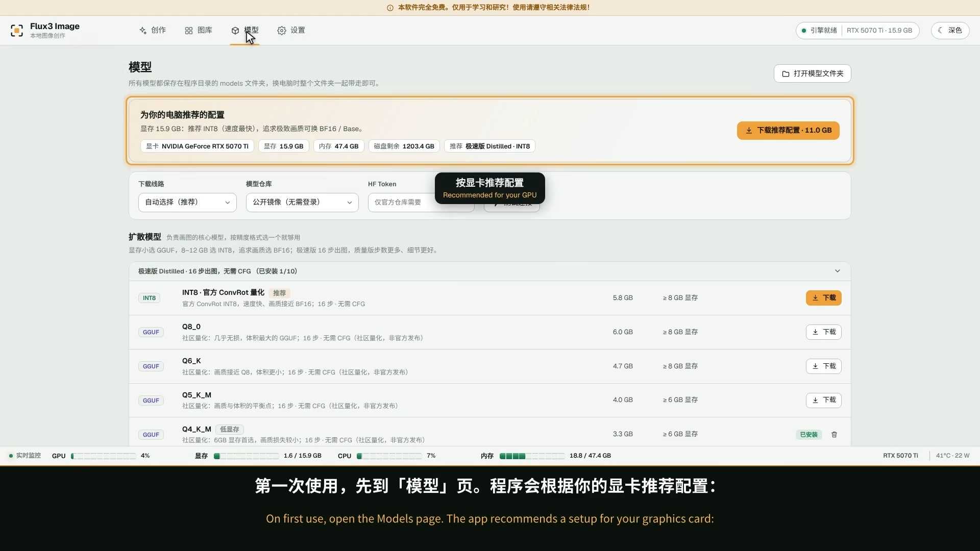The height and width of the screenshot is (551, 980).
Task: Switch to the 模型 tab
Action: (x=244, y=31)
